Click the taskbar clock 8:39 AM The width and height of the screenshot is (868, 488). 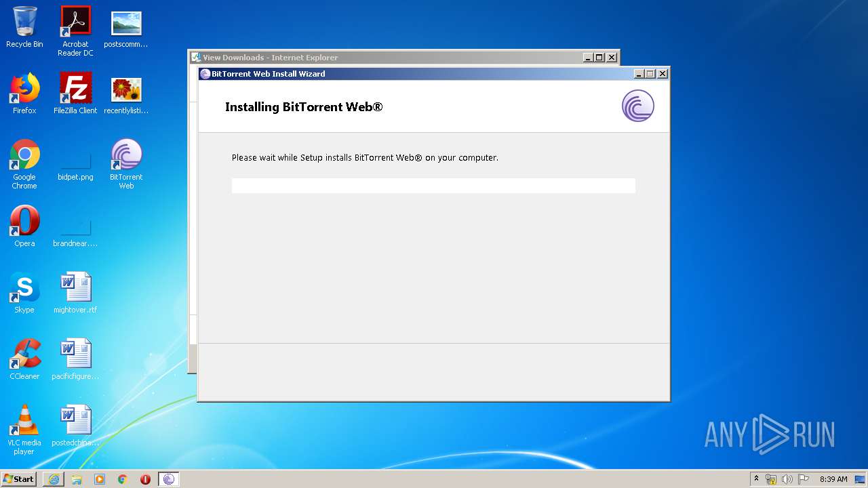click(x=833, y=479)
